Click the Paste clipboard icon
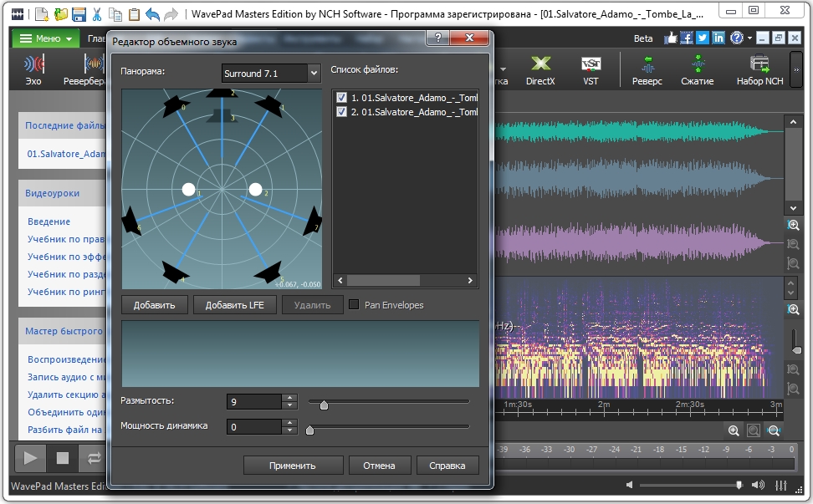 [134, 14]
